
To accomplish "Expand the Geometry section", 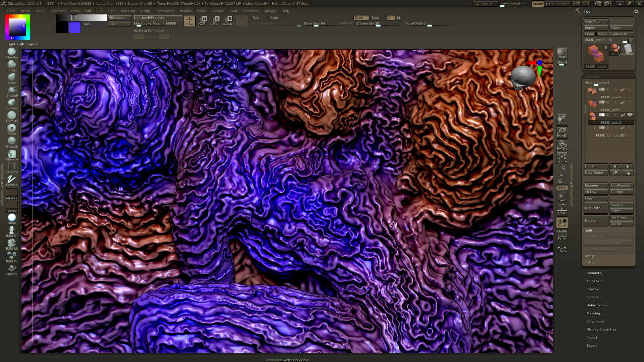I will click(594, 273).
